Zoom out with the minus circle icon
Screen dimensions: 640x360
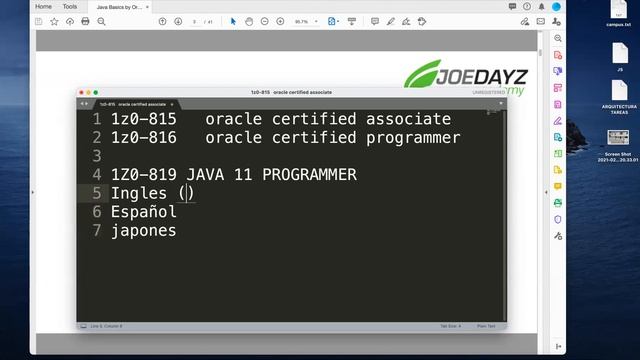264,22
